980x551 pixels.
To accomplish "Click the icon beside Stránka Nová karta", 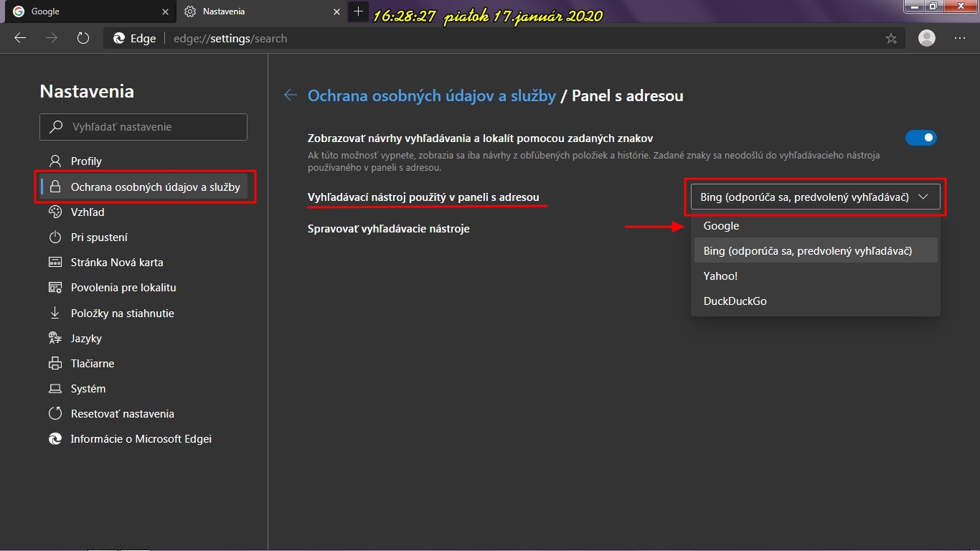I will [55, 262].
